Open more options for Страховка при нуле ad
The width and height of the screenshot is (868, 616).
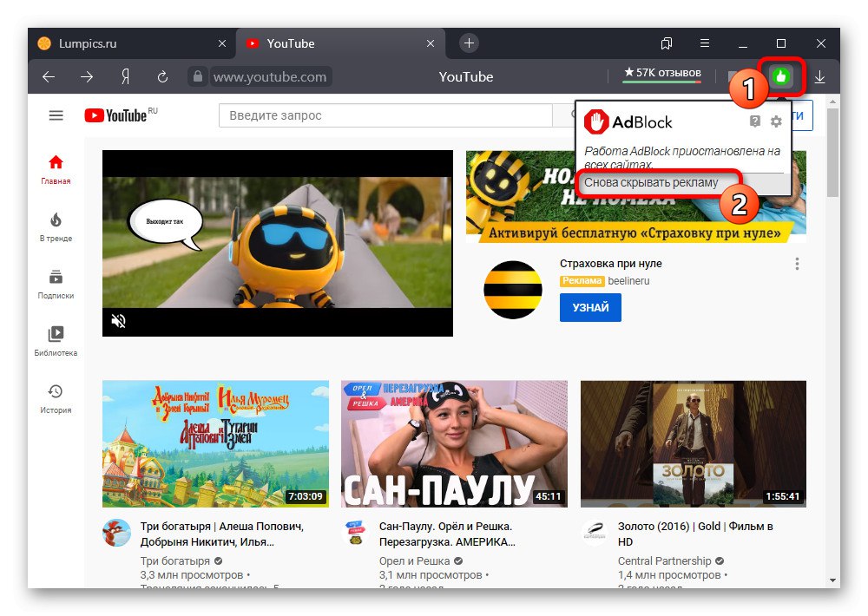point(797,264)
